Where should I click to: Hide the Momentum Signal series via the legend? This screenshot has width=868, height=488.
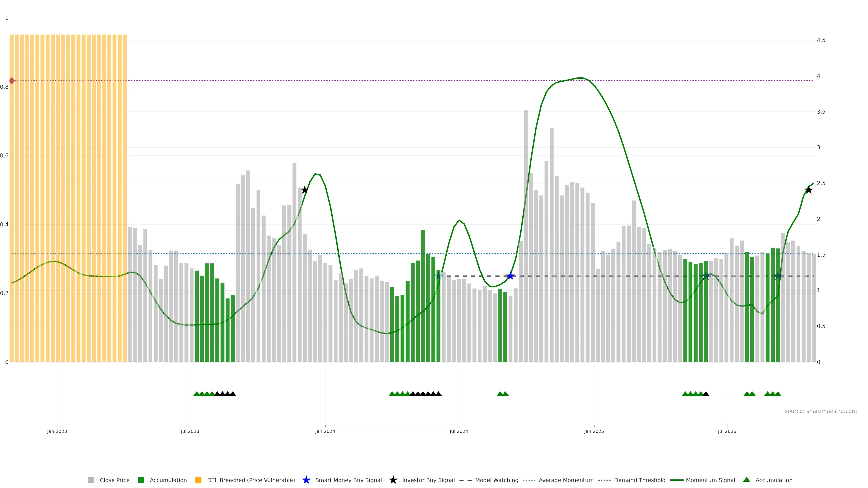710,480
